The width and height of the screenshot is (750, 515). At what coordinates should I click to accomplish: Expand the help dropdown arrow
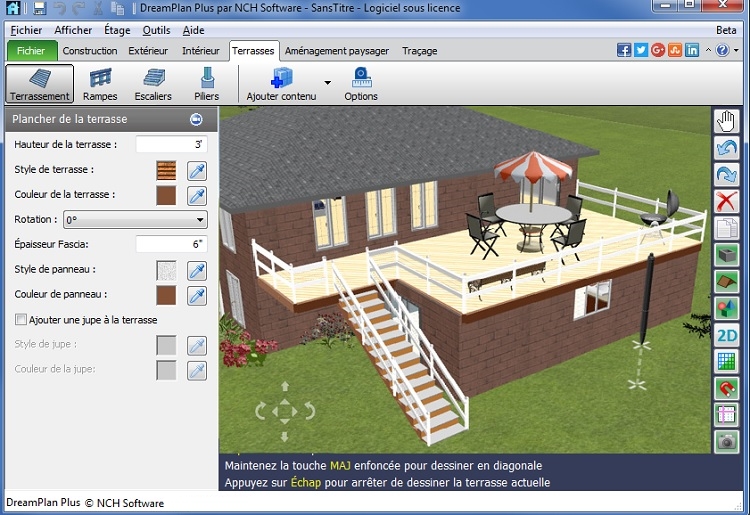(x=736, y=50)
